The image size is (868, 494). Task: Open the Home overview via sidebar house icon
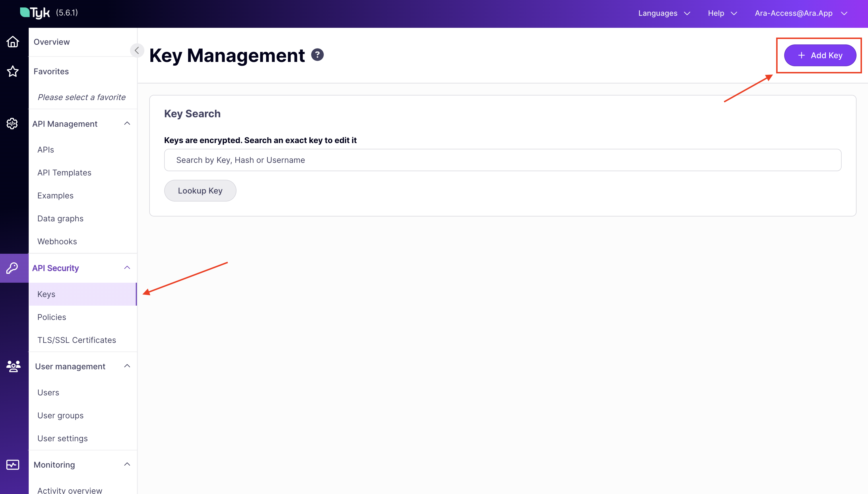(13, 41)
